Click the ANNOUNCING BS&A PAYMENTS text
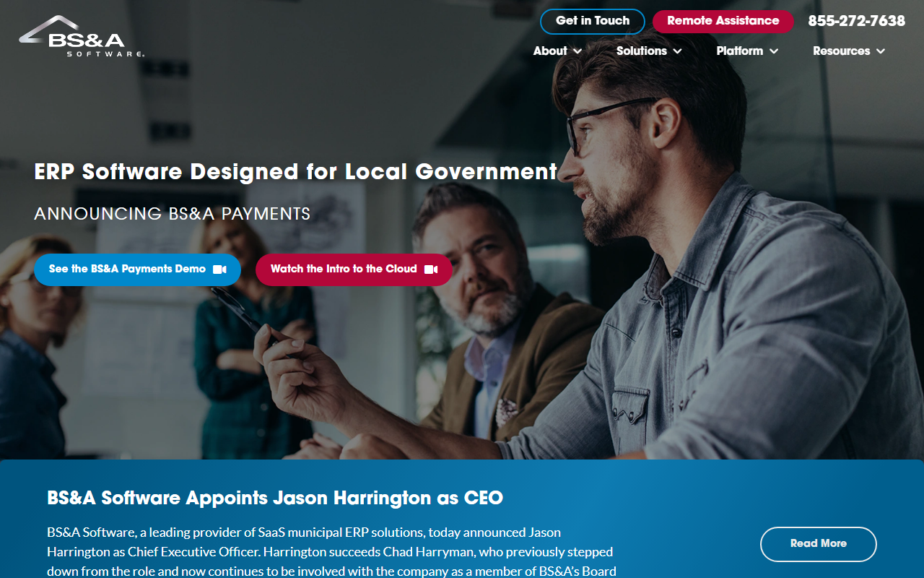 click(x=173, y=214)
